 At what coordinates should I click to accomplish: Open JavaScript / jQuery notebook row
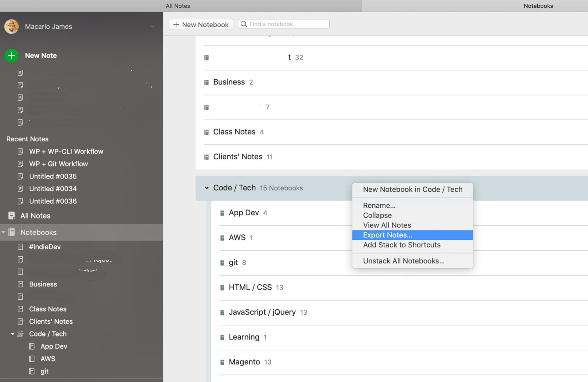[x=404, y=313]
